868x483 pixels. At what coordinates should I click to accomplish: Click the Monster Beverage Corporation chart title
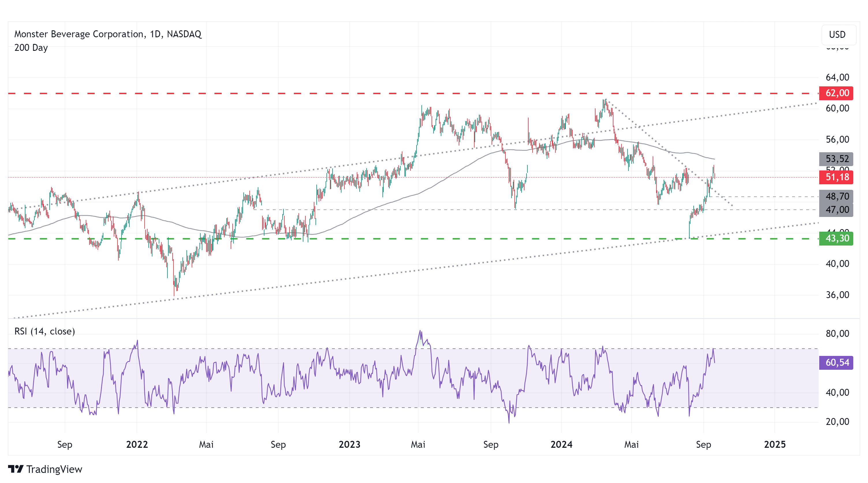tap(108, 34)
